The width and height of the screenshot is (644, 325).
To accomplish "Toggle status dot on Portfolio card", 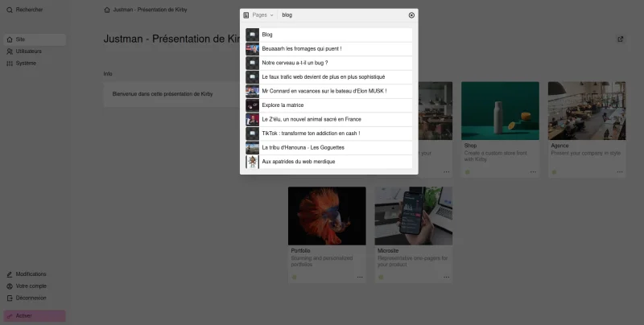I will 294,278.
